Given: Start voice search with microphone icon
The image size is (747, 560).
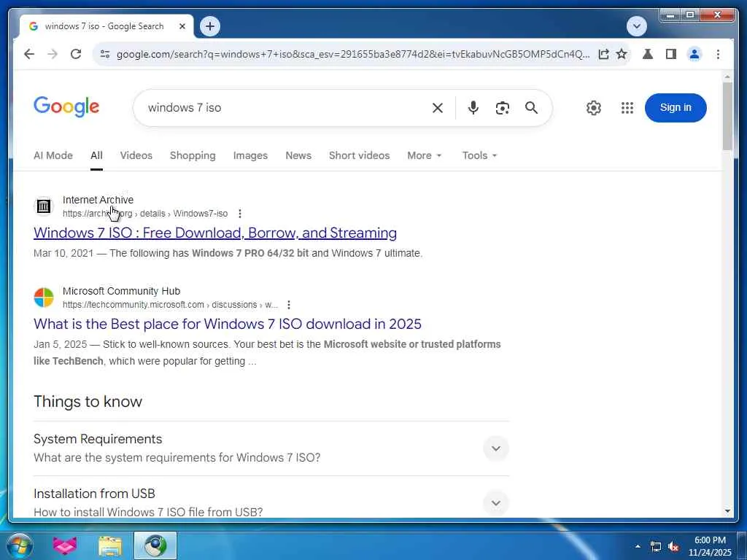Looking at the screenshot, I should (x=473, y=108).
